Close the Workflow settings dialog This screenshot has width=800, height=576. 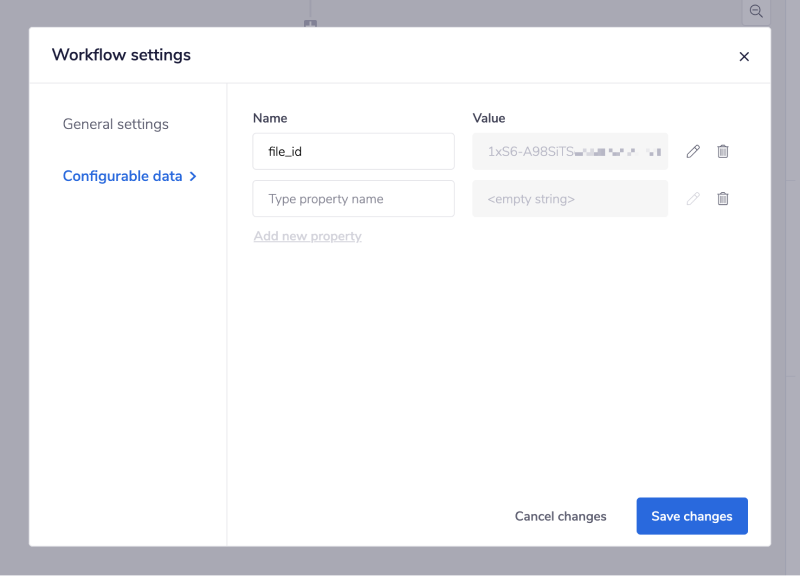coord(744,57)
